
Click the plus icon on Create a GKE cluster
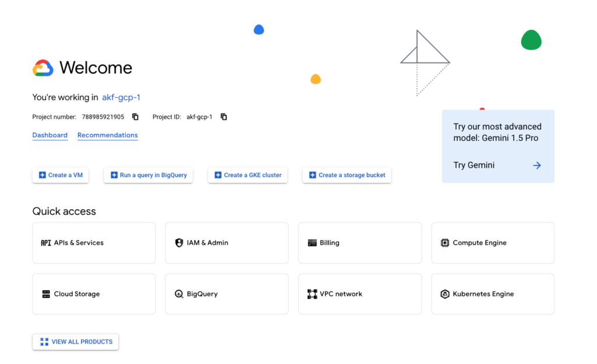[218, 175]
